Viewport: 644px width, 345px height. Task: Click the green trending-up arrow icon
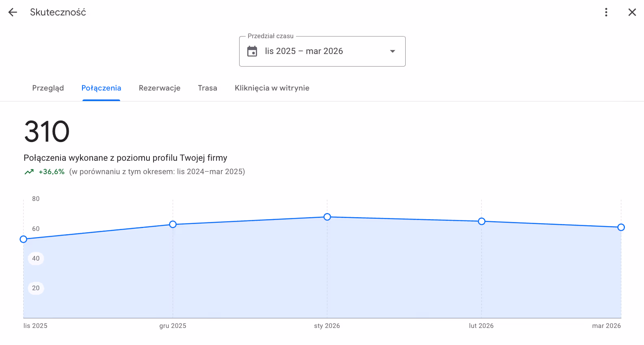(29, 172)
